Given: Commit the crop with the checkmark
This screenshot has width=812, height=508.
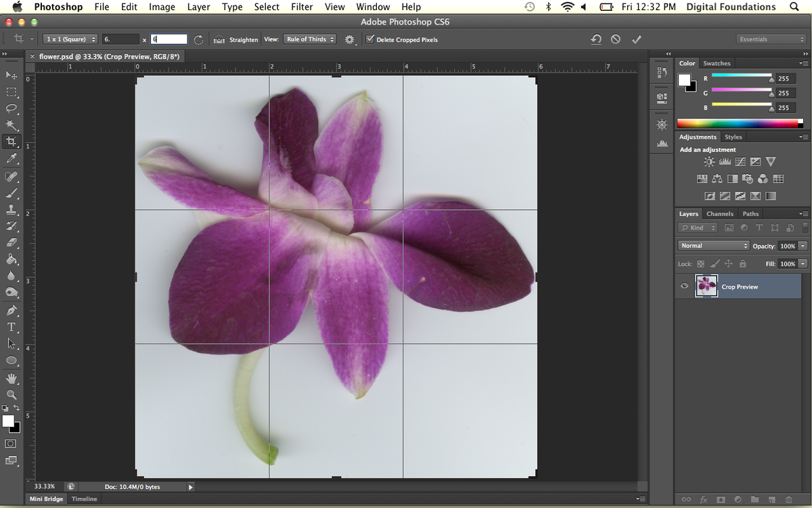Looking at the screenshot, I should coord(636,39).
